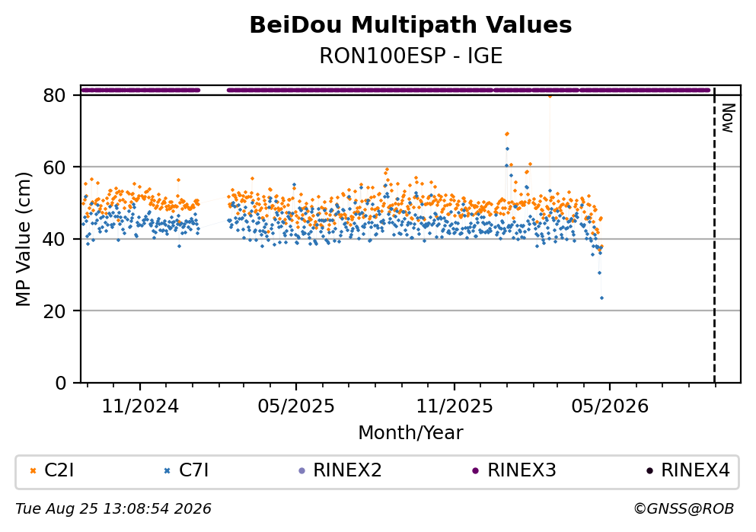Click the blue C7I legend marker
This screenshot has height=532, width=756.
click(x=167, y=471)
